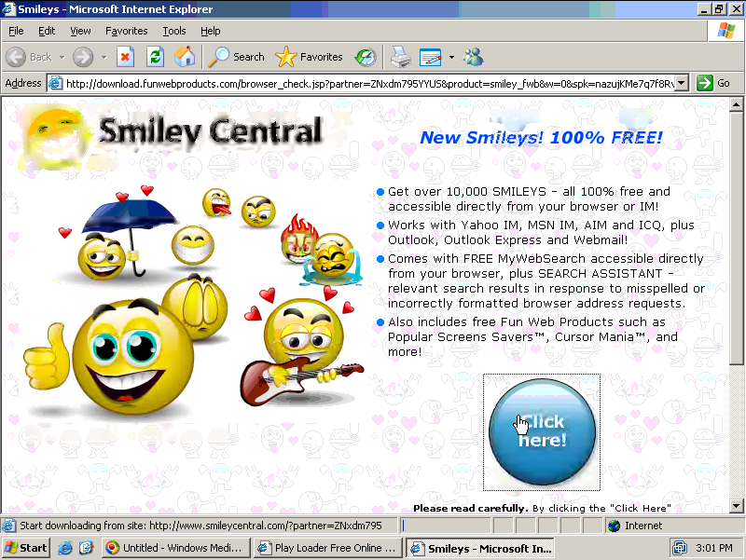Open Favorites star toolbar button
Viewport: 746px width, 560px height.
click(309, 57)
